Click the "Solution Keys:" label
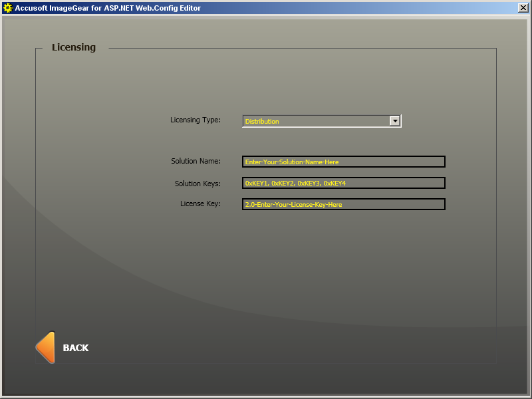 coord(198,183)
